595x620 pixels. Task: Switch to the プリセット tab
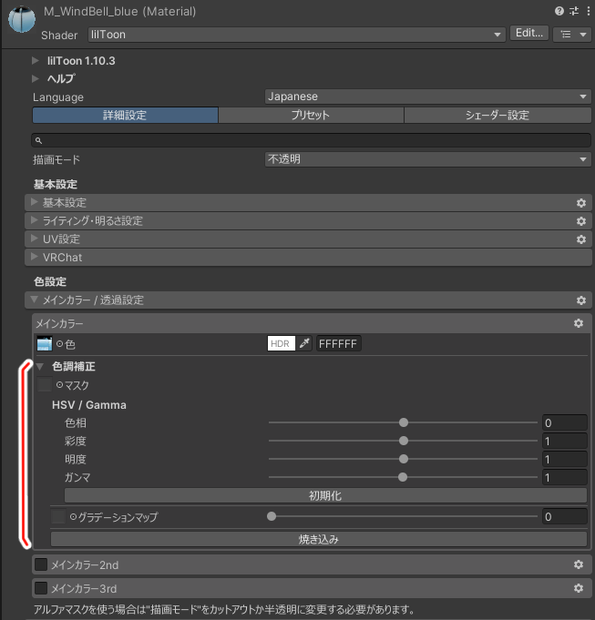tap(311, 115)
